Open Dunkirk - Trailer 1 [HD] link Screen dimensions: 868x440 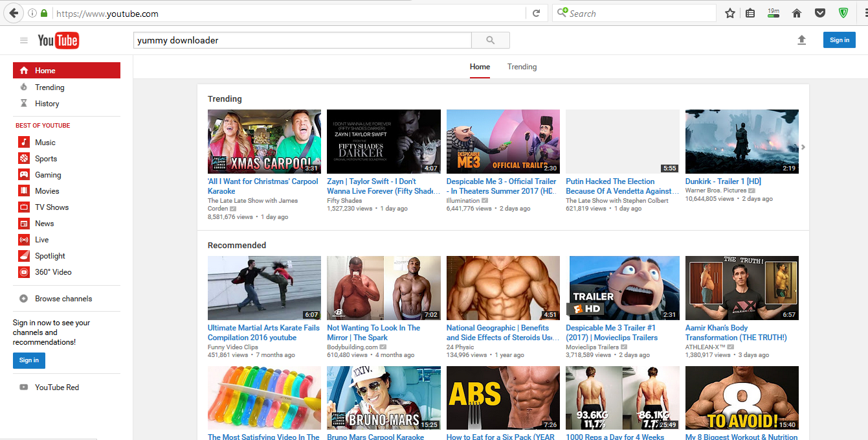[x=723, y=181]
